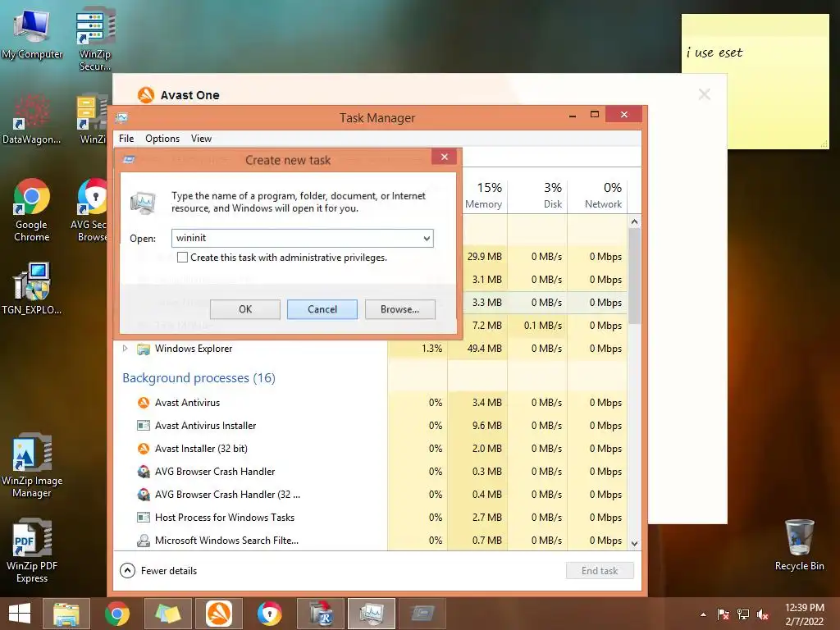Enable create task with administrative privileges
Image resolution: width=840 pixels, height=630 pixels.
point(182,257)
